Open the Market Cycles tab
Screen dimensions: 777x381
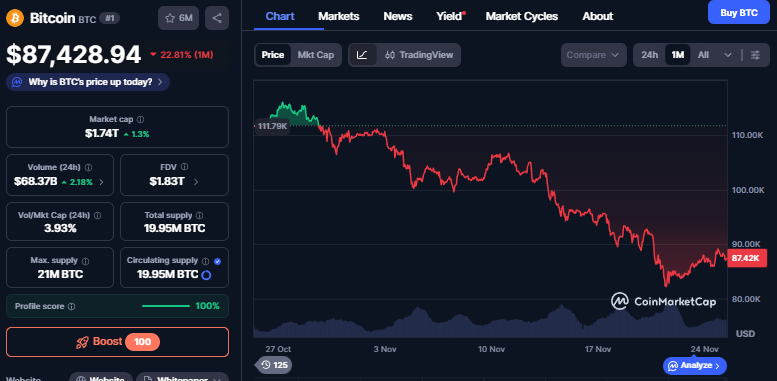tap(521, 16)
